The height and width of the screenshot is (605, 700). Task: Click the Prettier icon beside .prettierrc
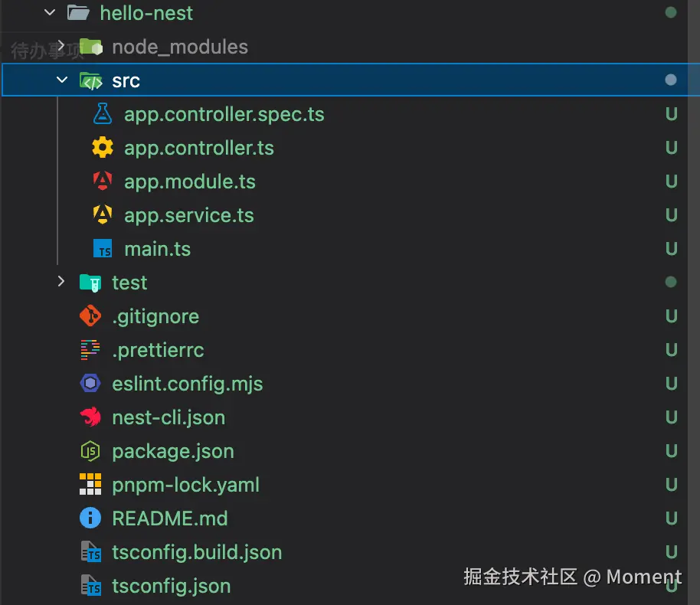90,350
